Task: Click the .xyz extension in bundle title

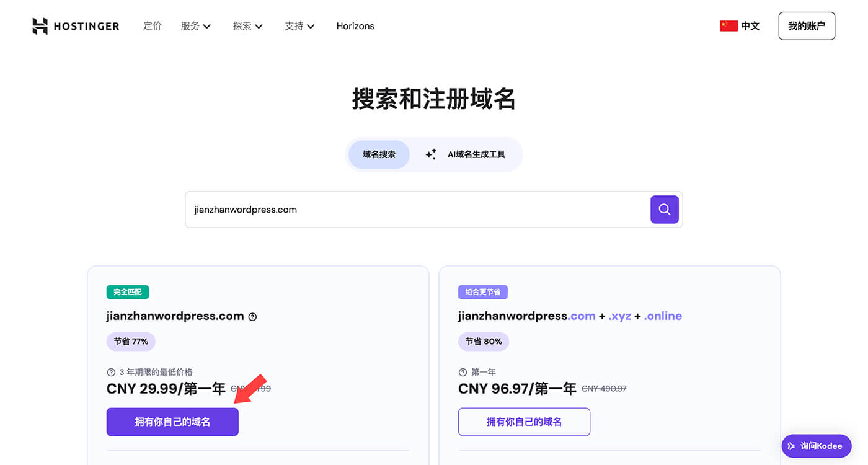Action: click(619, 316)
